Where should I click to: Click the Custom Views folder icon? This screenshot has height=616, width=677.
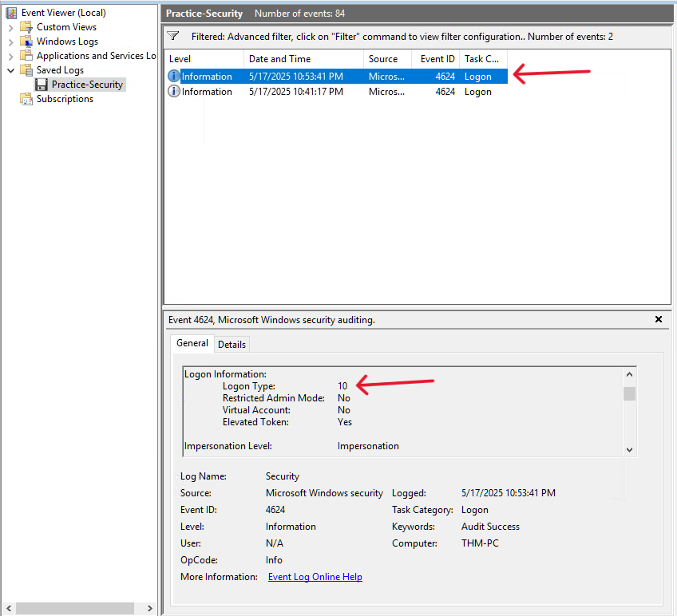coord(26,27)
